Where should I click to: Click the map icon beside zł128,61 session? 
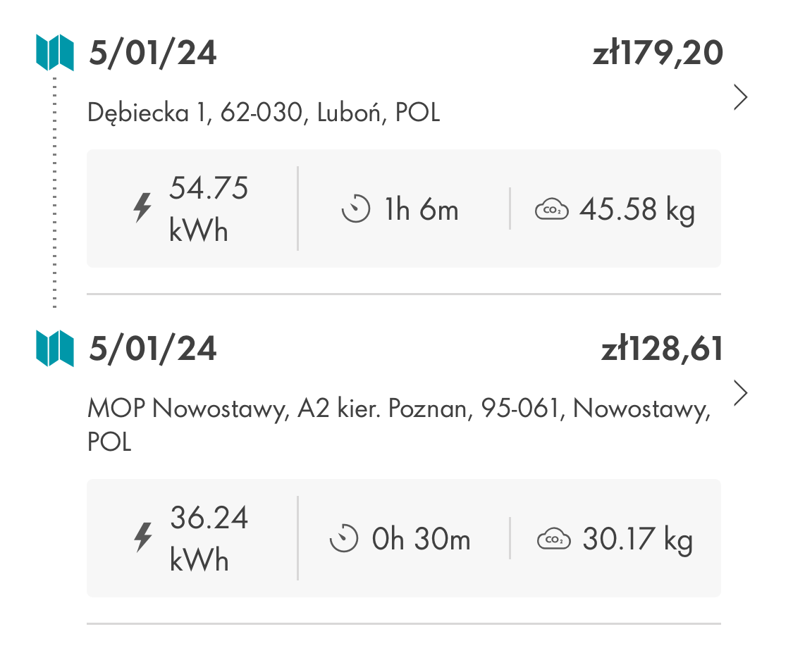pos(54,348)
